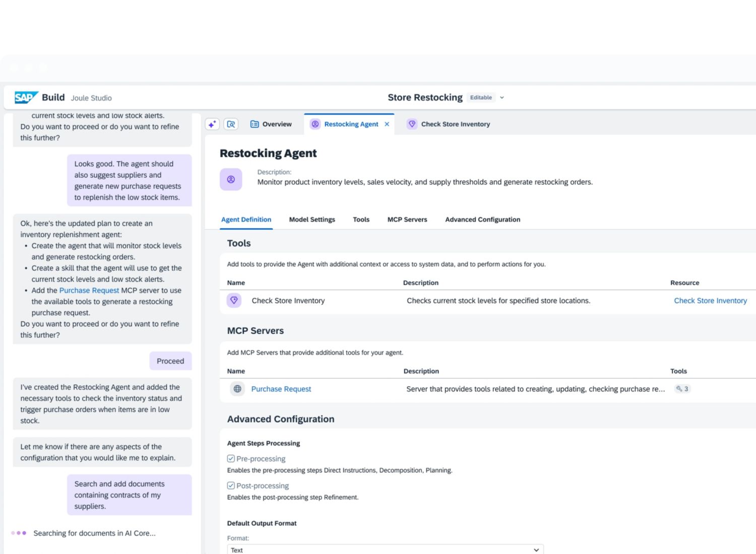Open the Overview tab
756x554 pixels.
tap(271, 124)
